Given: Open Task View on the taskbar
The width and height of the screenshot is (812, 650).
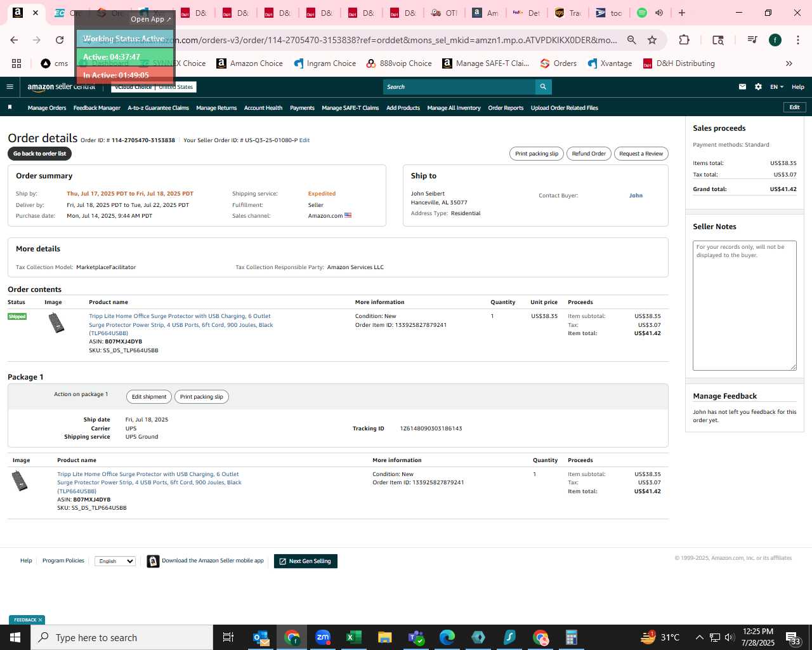Looking at the screenshot, I should point(228,637).
